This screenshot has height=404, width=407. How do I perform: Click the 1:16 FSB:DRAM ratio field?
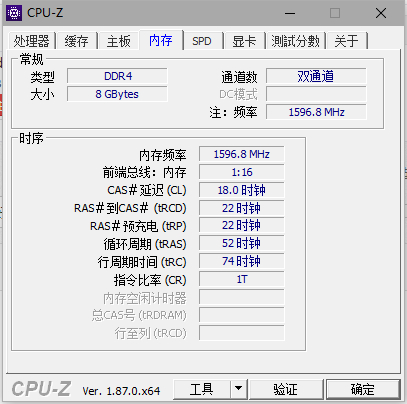pyautogui.click(x=242, y=172)
